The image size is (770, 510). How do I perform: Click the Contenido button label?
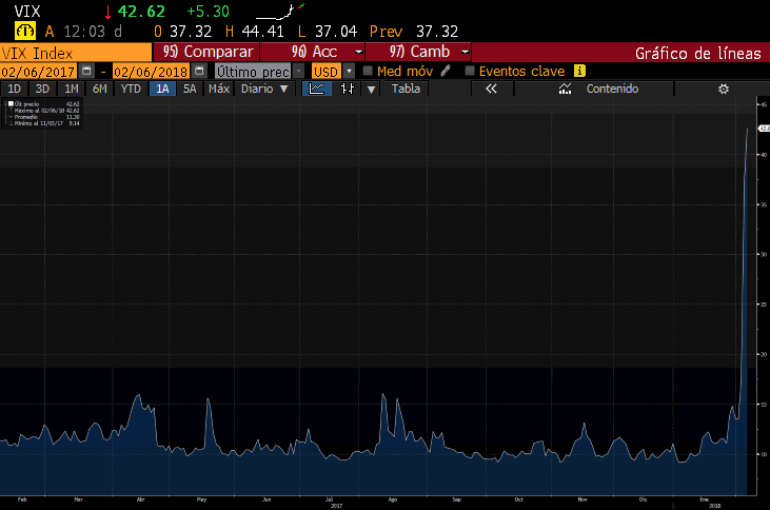tap(612, 89)
